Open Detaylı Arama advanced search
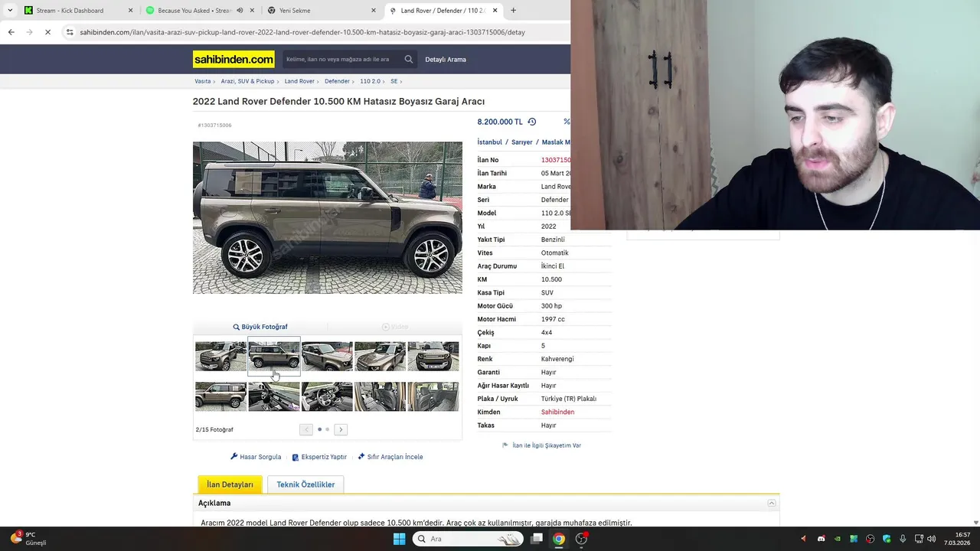This screenshot has width=980, height=551. pyautogui.click(x=446, y=59)
